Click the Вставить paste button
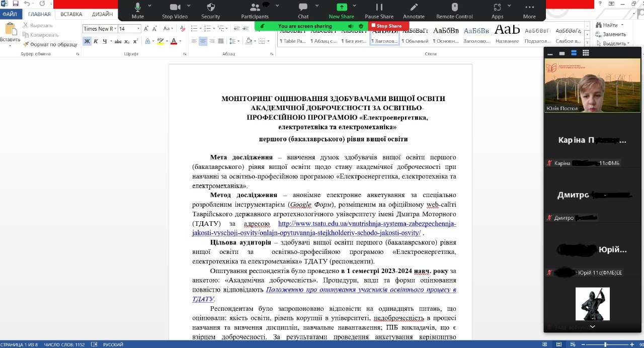The image size is (644, 348). [10, 33]
